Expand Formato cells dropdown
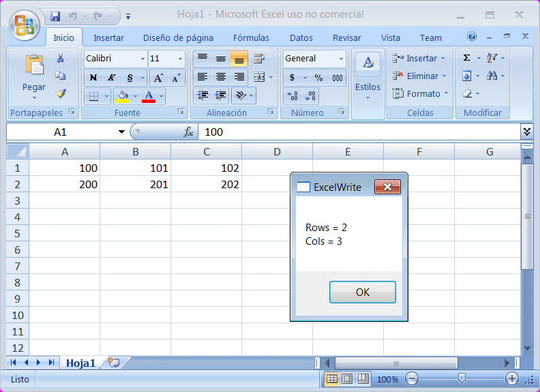The image size is (540, 392). [x=447, y=93]
